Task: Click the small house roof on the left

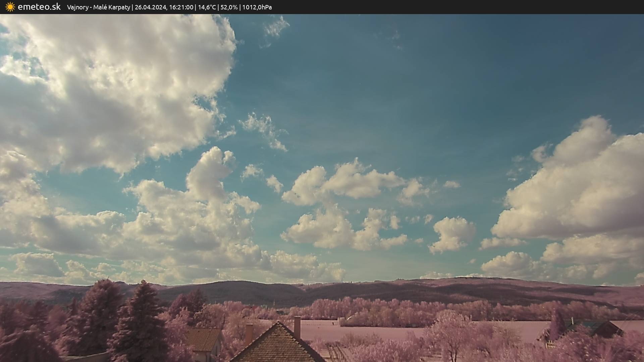Action: [x=202, y=339]
